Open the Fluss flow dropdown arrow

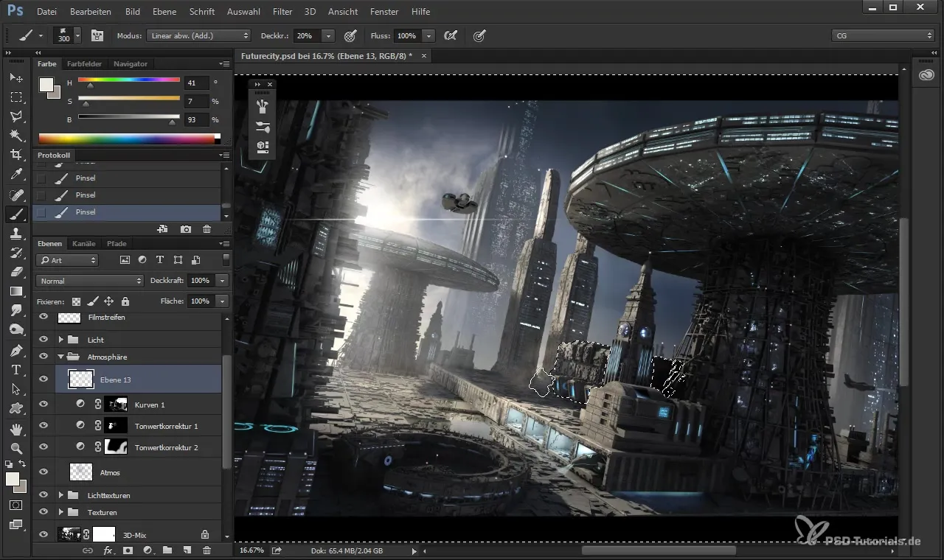click(x=428, y=35)
